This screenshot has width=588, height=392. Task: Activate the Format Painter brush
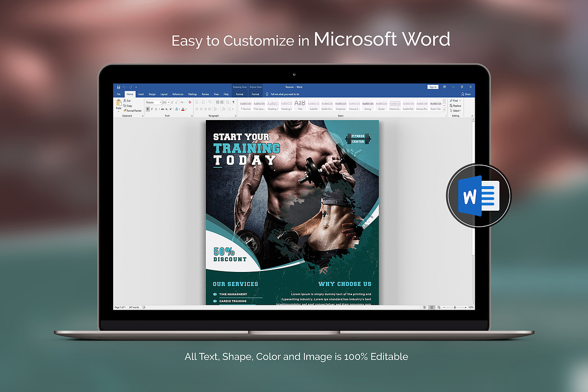pos(132,111)
